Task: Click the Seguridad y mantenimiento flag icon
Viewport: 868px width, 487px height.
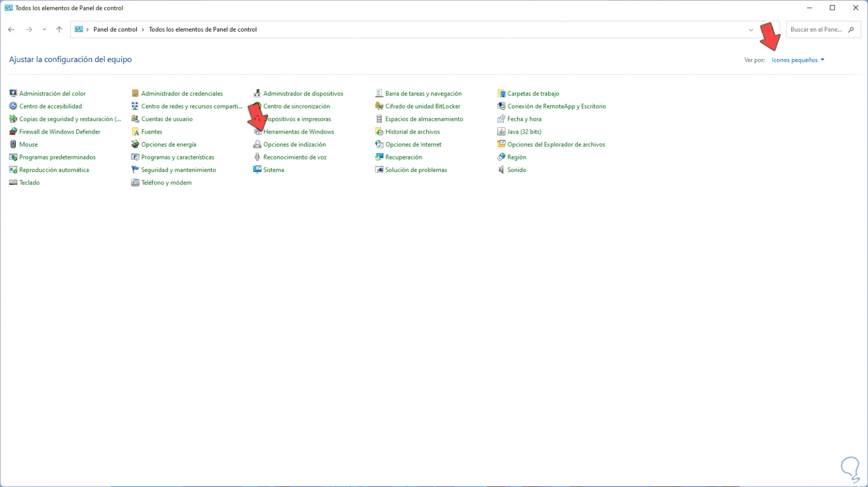Action: pyautogui.click(x=135, y=170)
